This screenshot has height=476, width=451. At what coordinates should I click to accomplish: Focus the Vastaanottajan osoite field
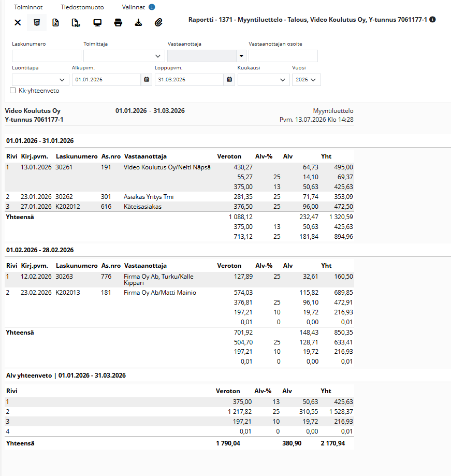[x=283, y=56]
